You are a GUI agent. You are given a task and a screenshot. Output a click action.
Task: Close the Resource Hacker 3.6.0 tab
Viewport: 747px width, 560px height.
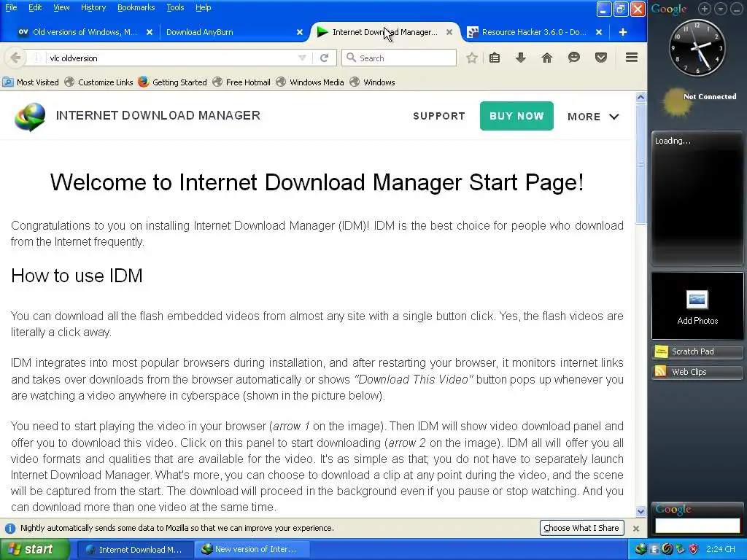pos(599,32)
